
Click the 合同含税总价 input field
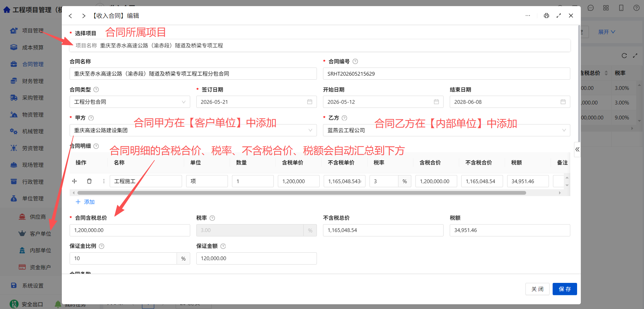click(130, 230)
